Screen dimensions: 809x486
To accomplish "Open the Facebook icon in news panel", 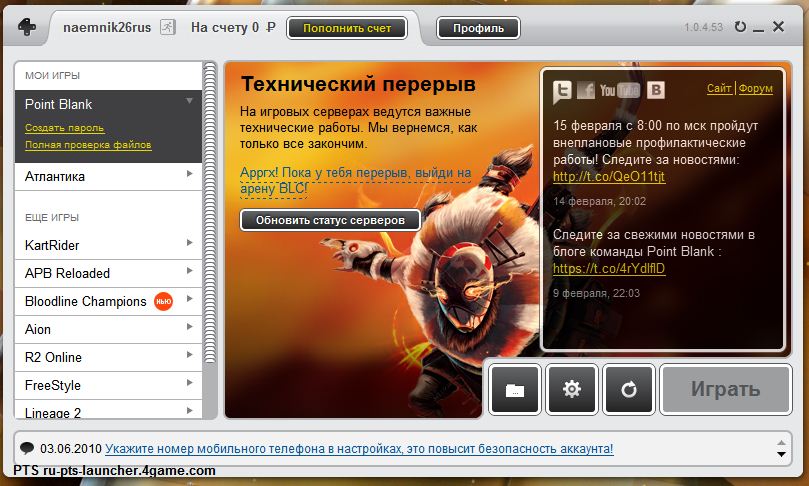I will tap(586, 90).
